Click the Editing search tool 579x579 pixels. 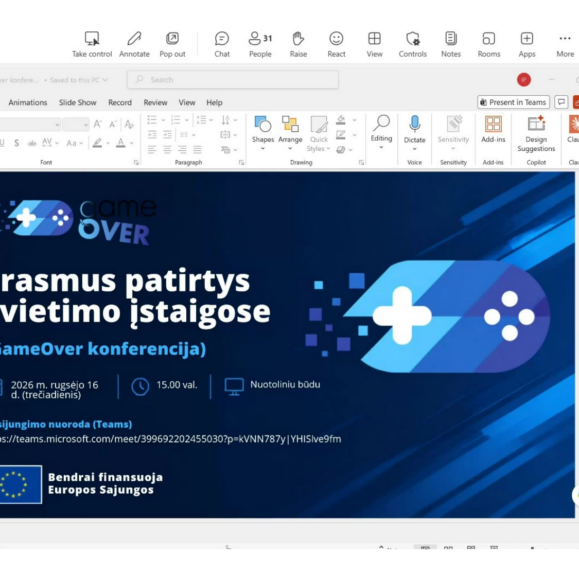pos(381,132)
